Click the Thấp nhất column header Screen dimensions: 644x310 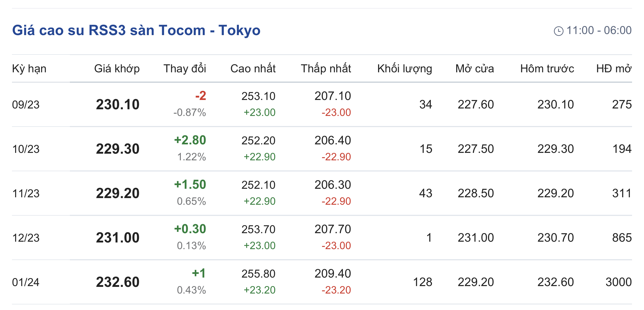click(x=326, y=69)
